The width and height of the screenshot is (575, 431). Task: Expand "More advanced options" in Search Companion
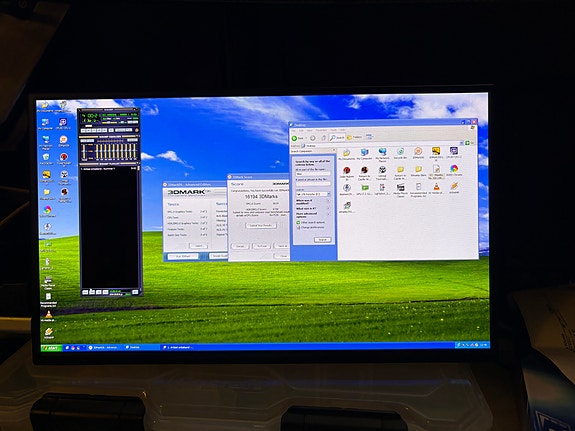click(312, 215)
